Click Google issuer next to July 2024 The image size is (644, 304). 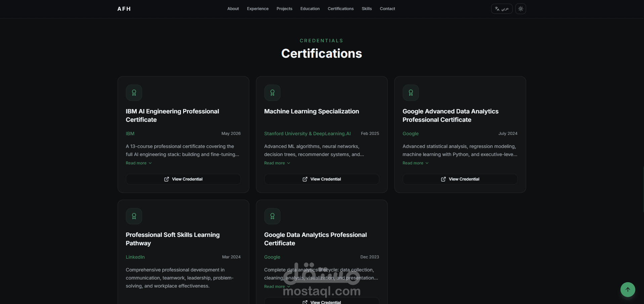point(411,134)
